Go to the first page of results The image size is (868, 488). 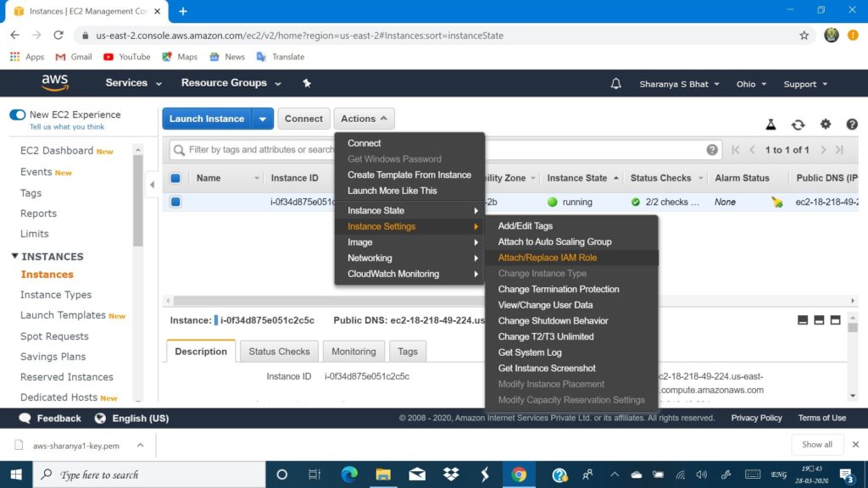pos(735,150)
